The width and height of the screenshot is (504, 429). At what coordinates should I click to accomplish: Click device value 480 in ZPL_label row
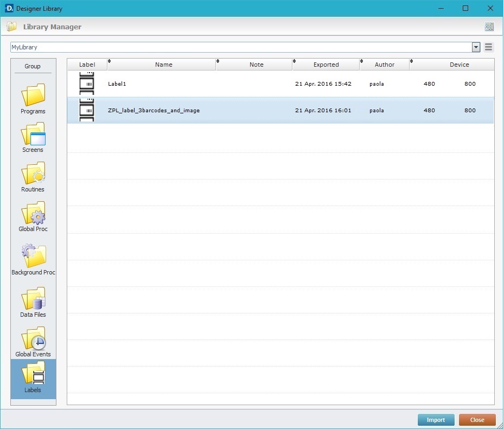pyautogui.click(x=429, y=111)
